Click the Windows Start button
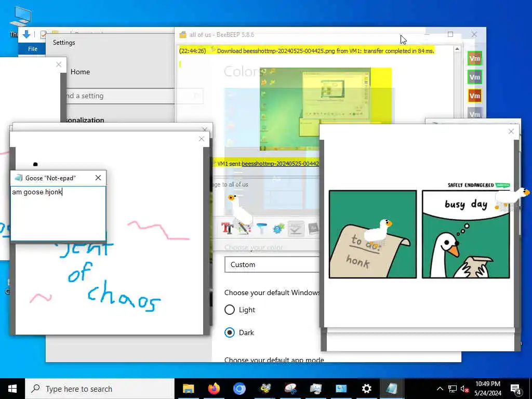Screen dimensions: 532x399 click(12, 389)
